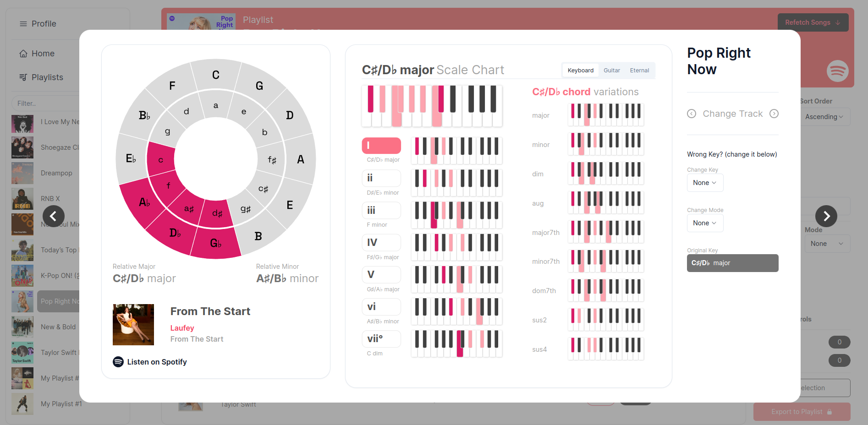This screenshot has height=425, width=868.
Task: Open the Home sidebar icon
Action: 23,54
